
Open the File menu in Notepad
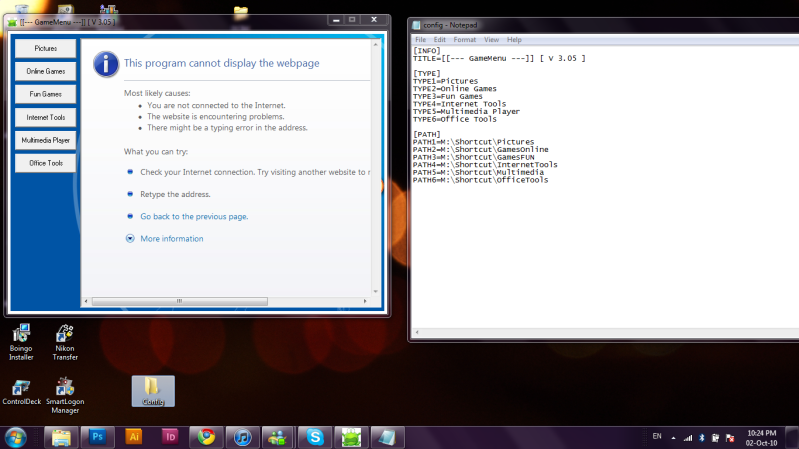421,40
